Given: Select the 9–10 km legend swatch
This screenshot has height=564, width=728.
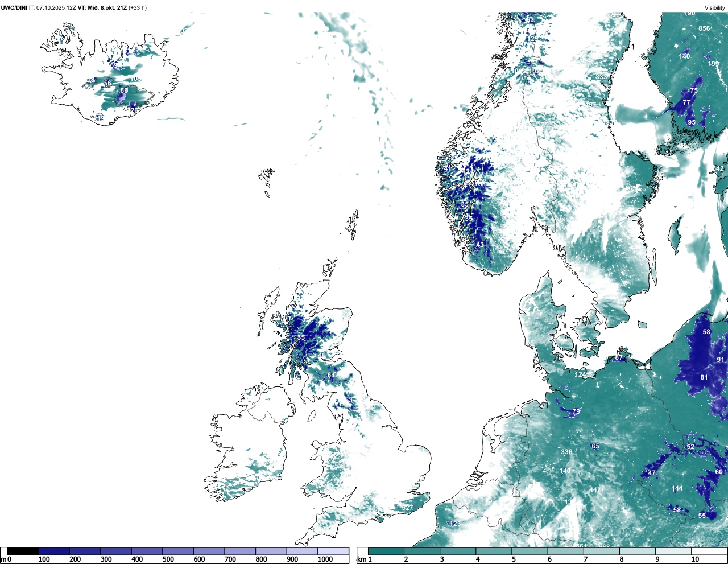Looking at the screenshot, I should pyautogui.click(x=673, y=551).
